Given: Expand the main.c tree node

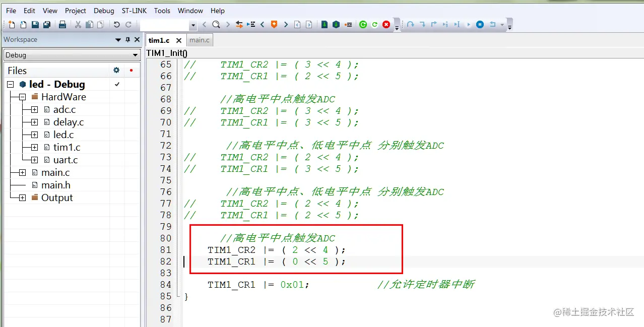Looking at the screenshot, I should 22,172.
